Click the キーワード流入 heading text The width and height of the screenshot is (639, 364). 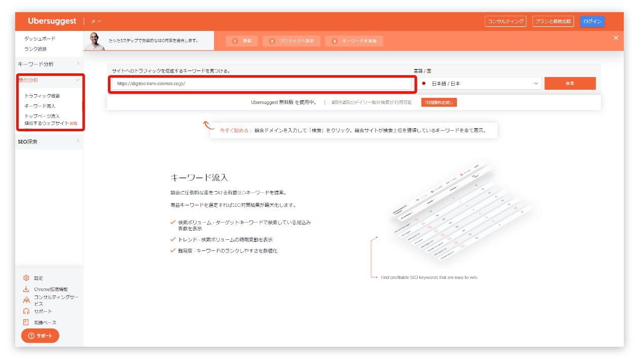[x=199, y=177]
